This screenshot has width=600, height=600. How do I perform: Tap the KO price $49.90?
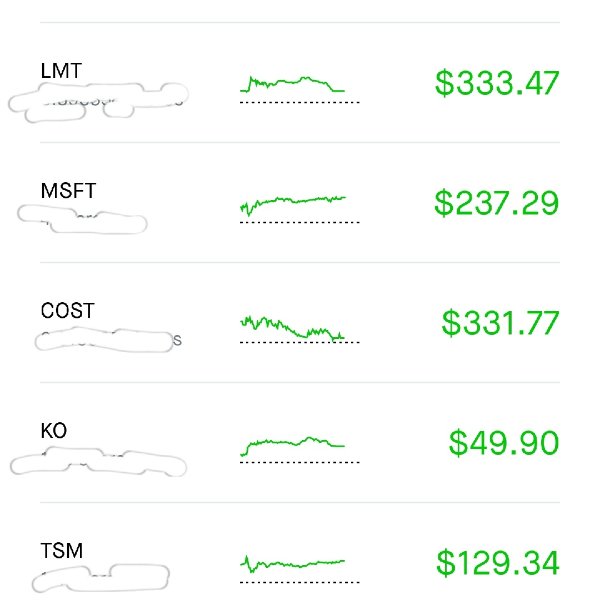click(504, 443)
